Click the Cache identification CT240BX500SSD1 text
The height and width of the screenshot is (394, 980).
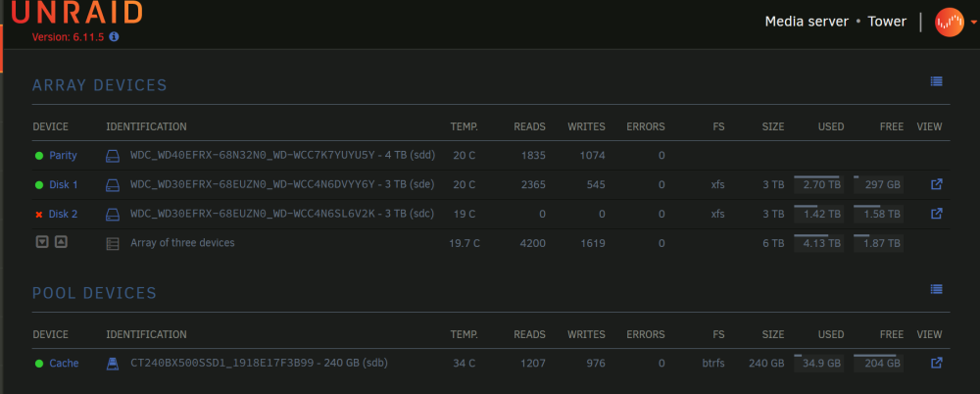click(260, 362)
